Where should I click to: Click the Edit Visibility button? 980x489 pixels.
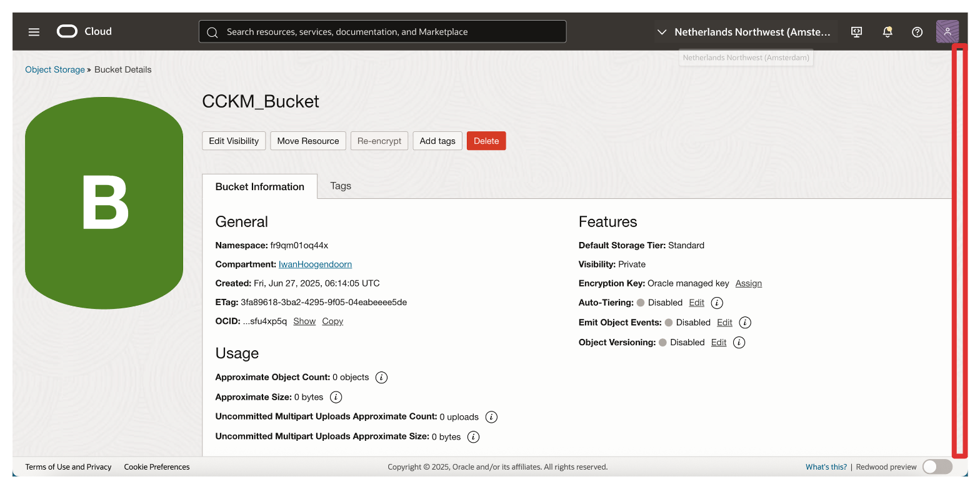[x=234, y=141]
